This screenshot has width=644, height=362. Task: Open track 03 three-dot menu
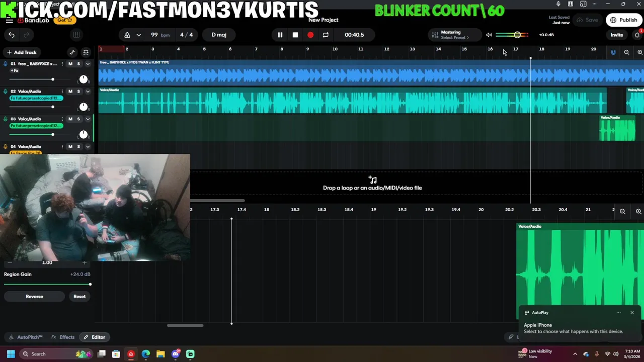click(x=62, y=119)
